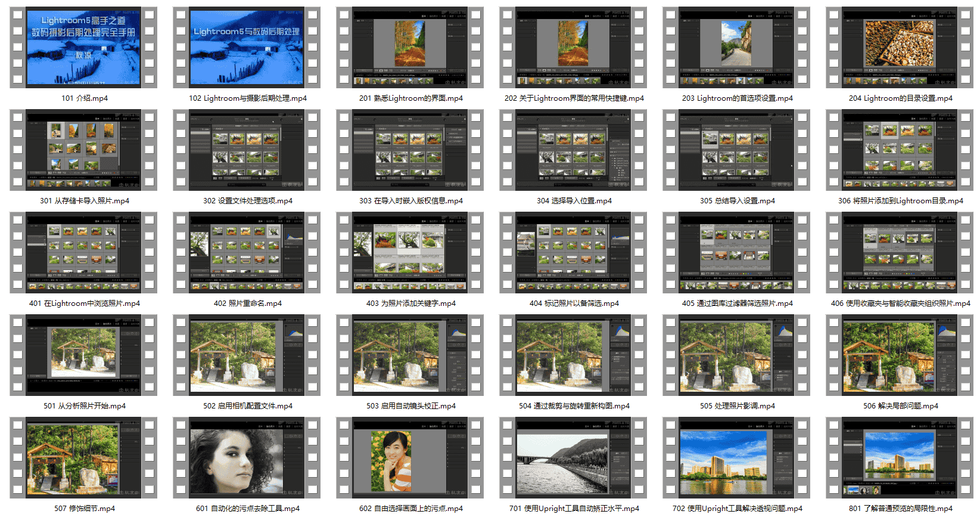
Task: Select thumbnail 502 启用相机配置文件.mp4
Action: coord(247,355)
